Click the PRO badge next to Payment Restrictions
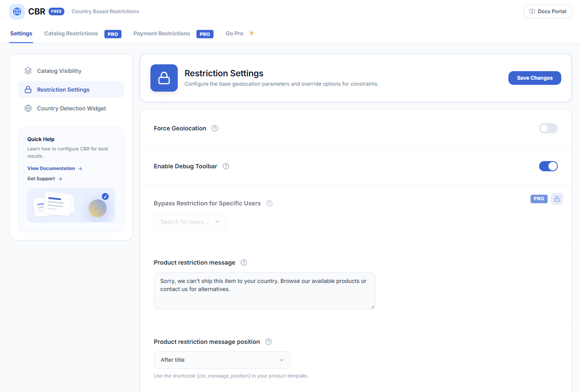The height and width of the screenshot is (392, 580). point(205,34)
